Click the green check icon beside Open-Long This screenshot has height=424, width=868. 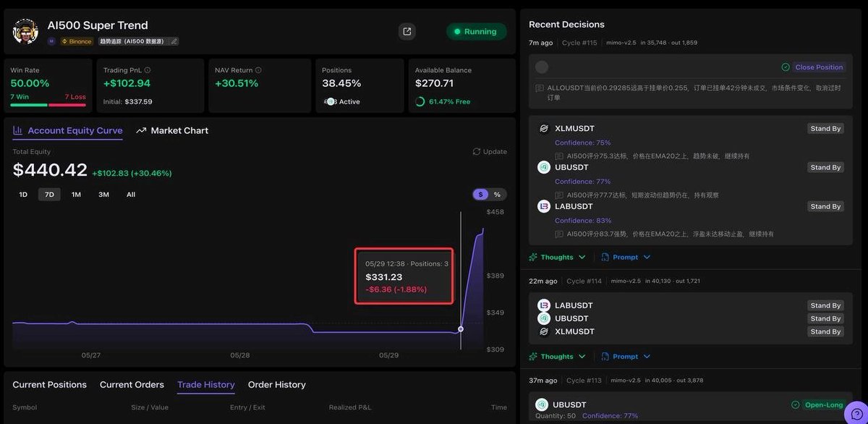(x=795, y=405)
